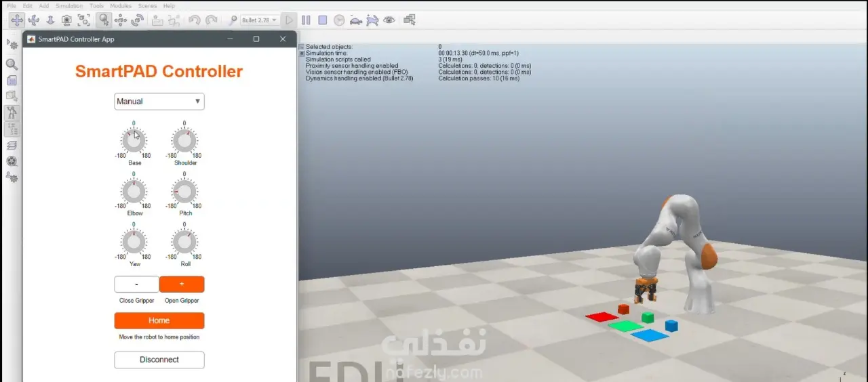Undo the last action in toolbar
Viewport: 868px width, 382px height.
[x=195, y=20]
